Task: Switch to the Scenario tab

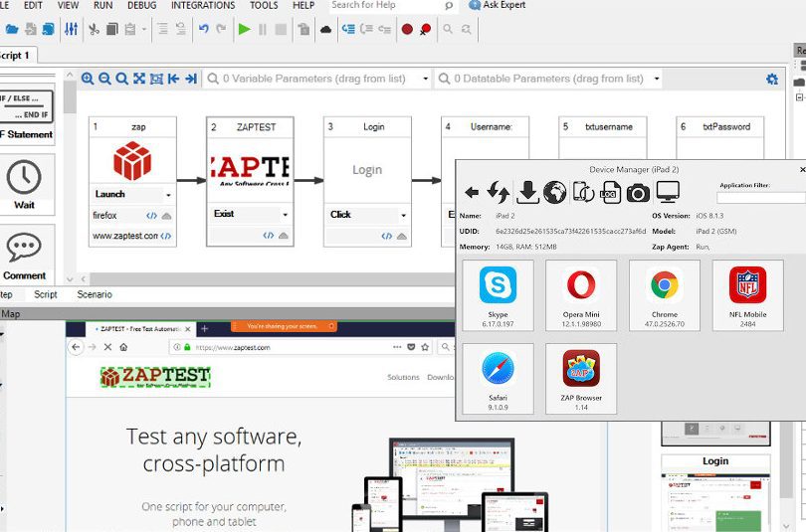Action: (95, 294)
